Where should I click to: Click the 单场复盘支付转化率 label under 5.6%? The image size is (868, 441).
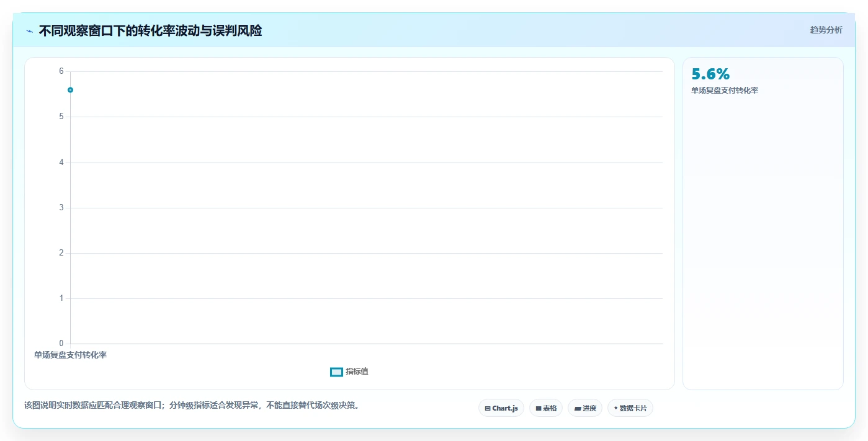point(725,91)
